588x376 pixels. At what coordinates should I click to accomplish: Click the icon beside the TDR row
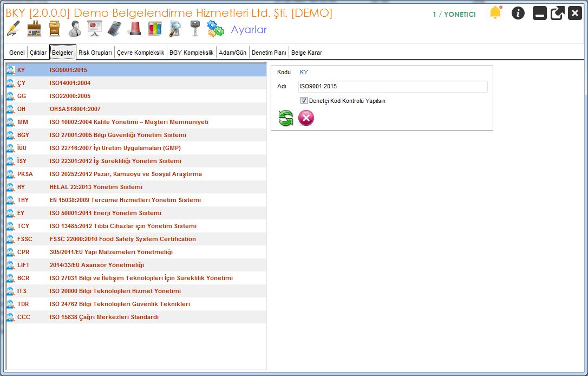coord(11,304)
